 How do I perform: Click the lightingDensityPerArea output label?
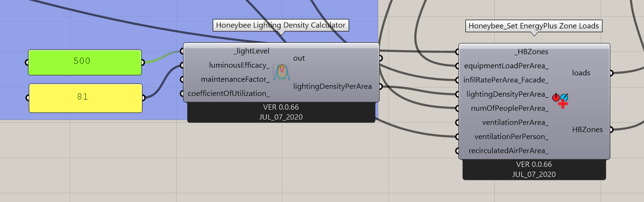tap(332, 87)
